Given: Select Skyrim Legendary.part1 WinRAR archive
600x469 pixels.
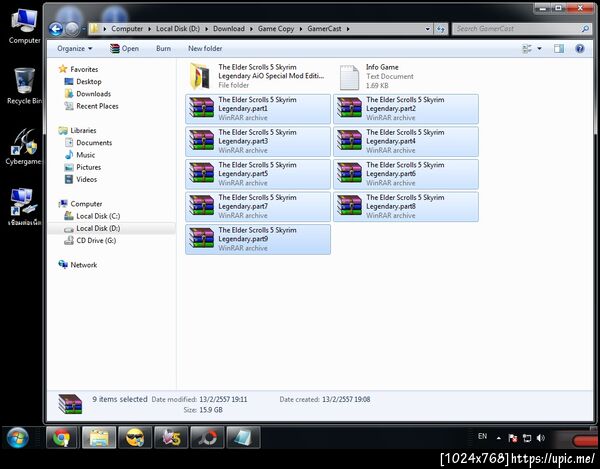Looking at the screenshot, I should click(258, 109).
